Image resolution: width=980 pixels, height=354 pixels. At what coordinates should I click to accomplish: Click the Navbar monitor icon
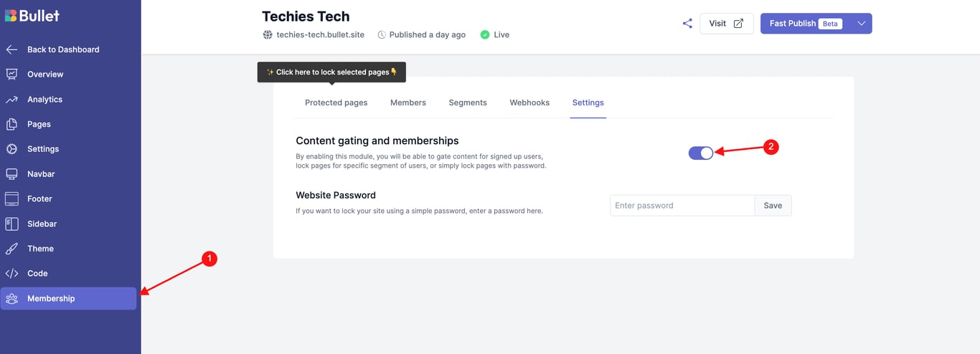point(11,174)
